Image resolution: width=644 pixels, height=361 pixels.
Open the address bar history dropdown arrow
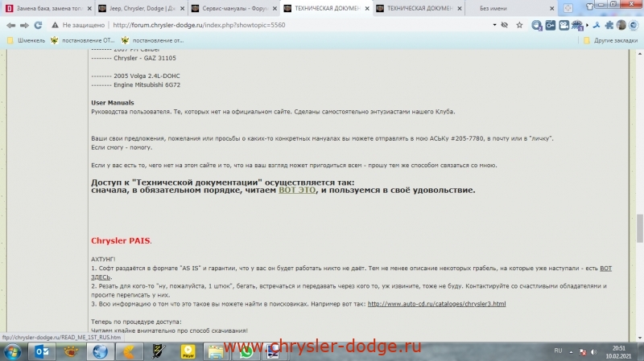pos(494,26)
